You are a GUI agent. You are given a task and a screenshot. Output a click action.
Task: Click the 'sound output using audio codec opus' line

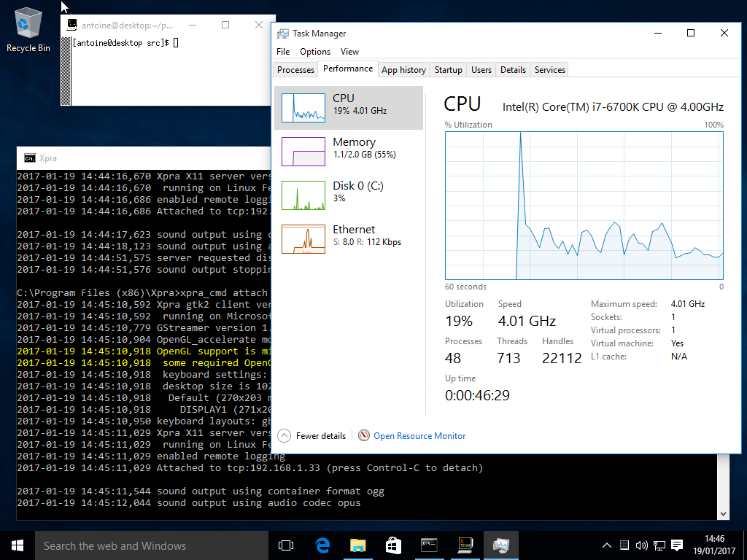(189, 503)
